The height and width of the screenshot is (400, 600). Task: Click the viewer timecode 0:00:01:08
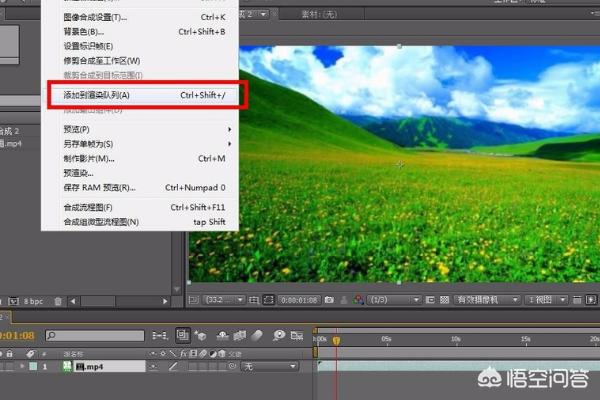[x=300, y=300]
